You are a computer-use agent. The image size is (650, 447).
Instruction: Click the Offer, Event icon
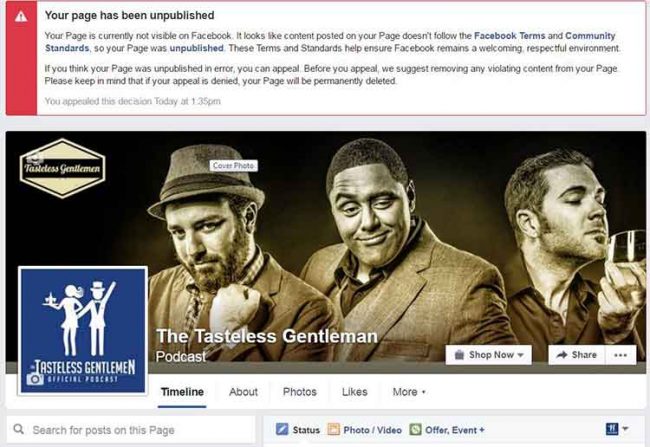tap(415, 429)
